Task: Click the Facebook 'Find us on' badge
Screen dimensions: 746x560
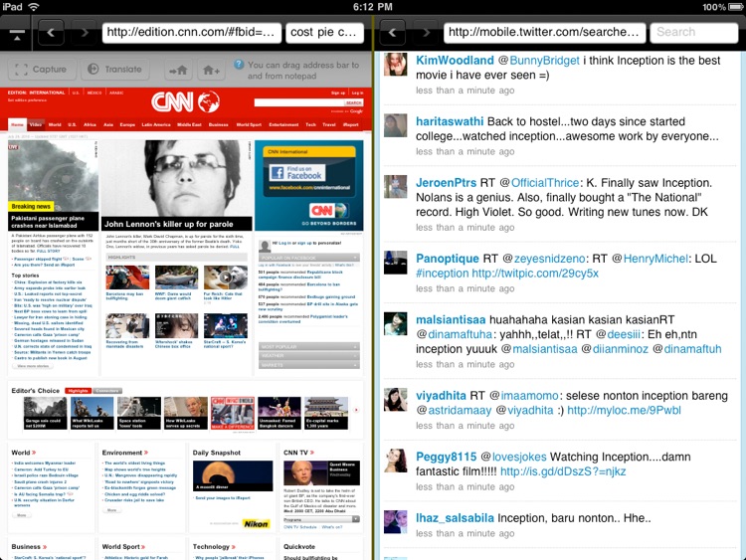Action: (297, 173)
